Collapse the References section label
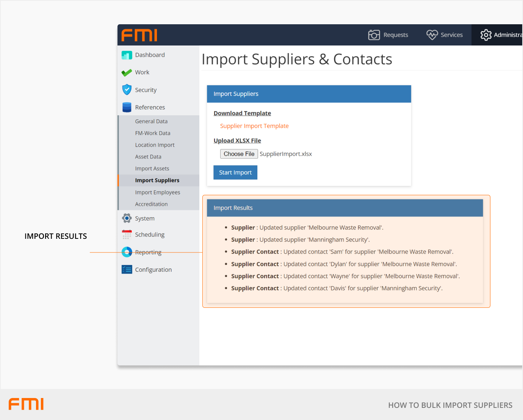 coord(150,107)
